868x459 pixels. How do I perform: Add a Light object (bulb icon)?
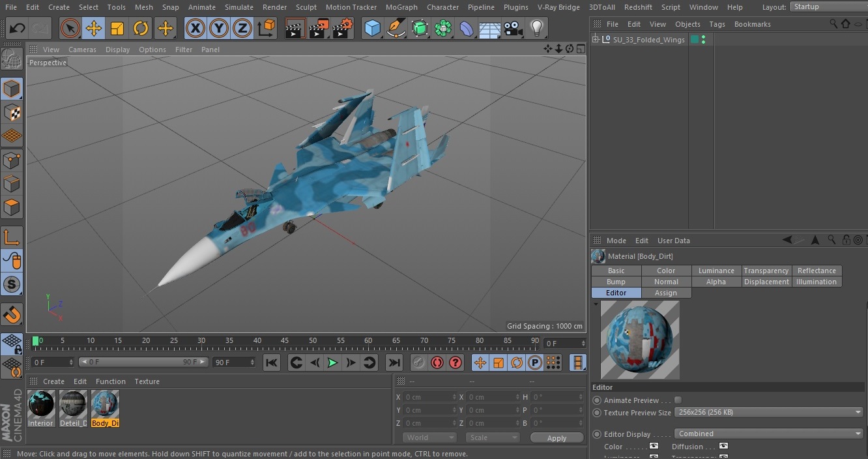point(537,28)
